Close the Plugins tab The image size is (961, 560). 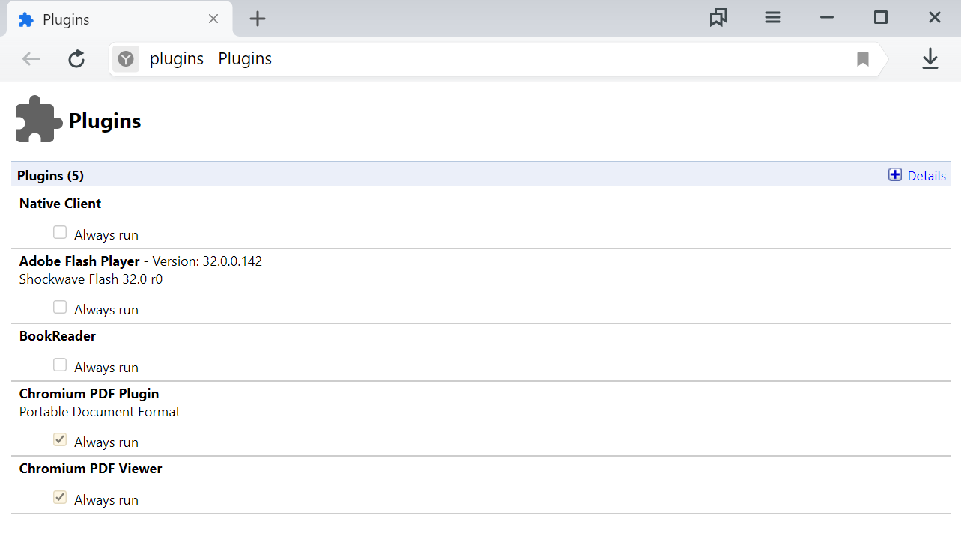point(213,19)
